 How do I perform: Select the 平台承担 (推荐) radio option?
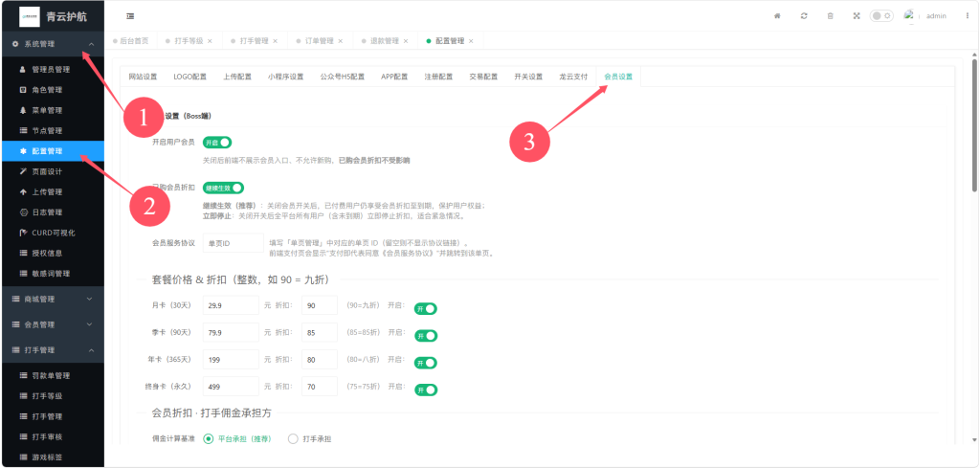(x=237, y=439)
